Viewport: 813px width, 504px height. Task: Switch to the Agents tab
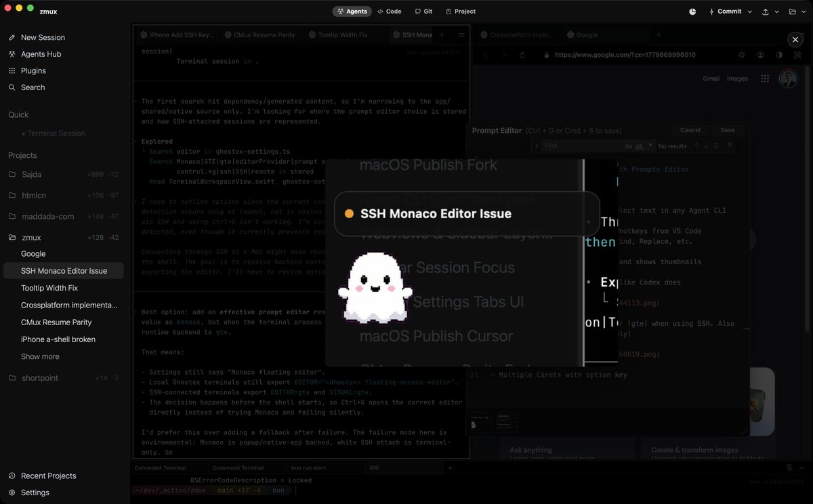pos(352,12)
